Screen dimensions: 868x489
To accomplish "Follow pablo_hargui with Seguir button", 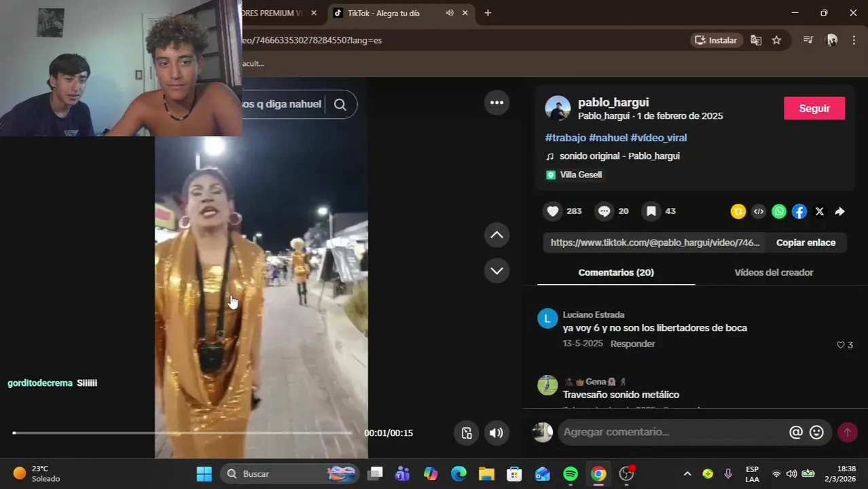I will [x=814, y=109].
